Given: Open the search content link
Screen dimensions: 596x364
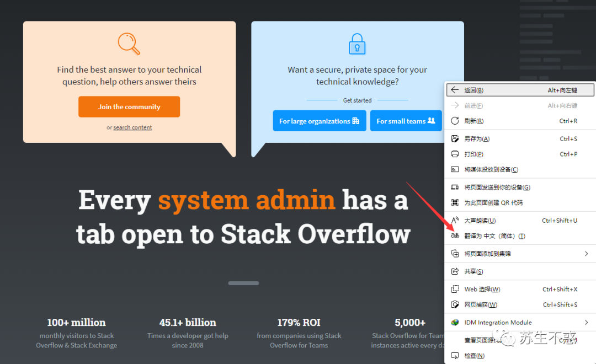Looking at the screenshot, I should coord(132,127).
